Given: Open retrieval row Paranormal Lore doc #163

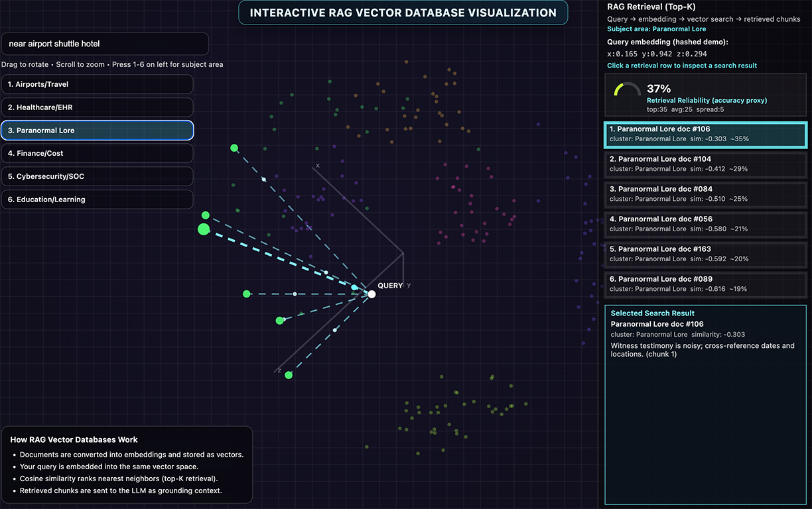Looking at the screenshot, I should [x=705, y=254].
